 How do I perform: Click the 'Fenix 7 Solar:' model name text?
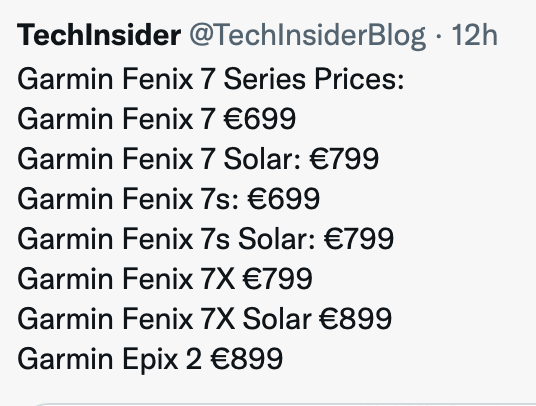pos(212,159)
